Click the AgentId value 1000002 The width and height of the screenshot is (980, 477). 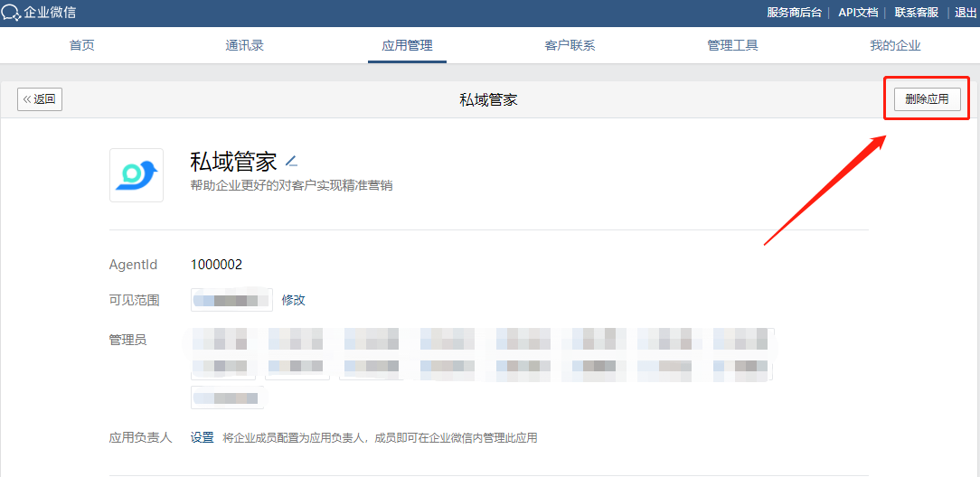(x=216, y=265)
